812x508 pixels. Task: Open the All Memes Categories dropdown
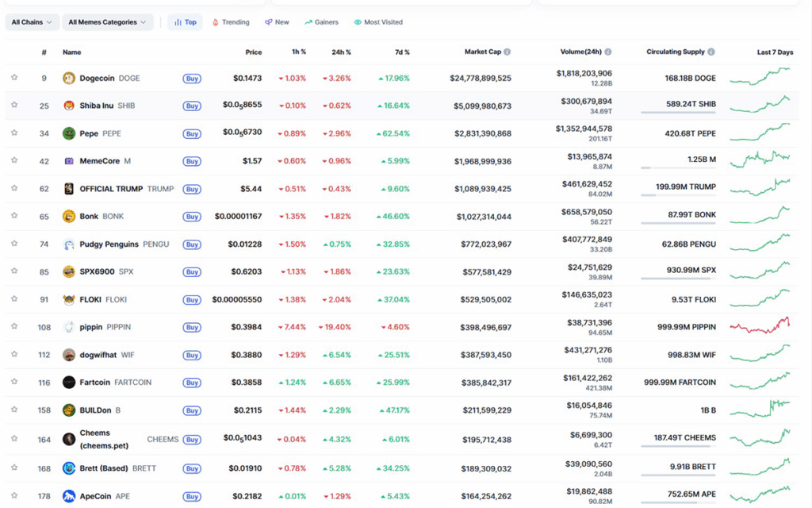tap(108, 22)
